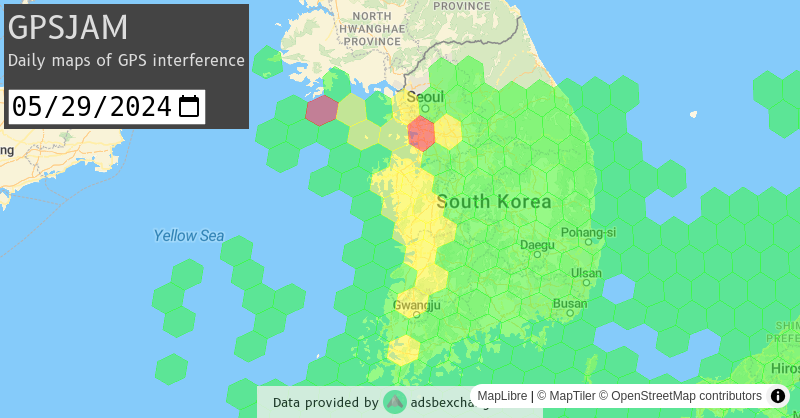Image resolution: width=800 pixels, height=418 pixels.
Task: Open the calendar date picker icon
Action: click(189, 107)
